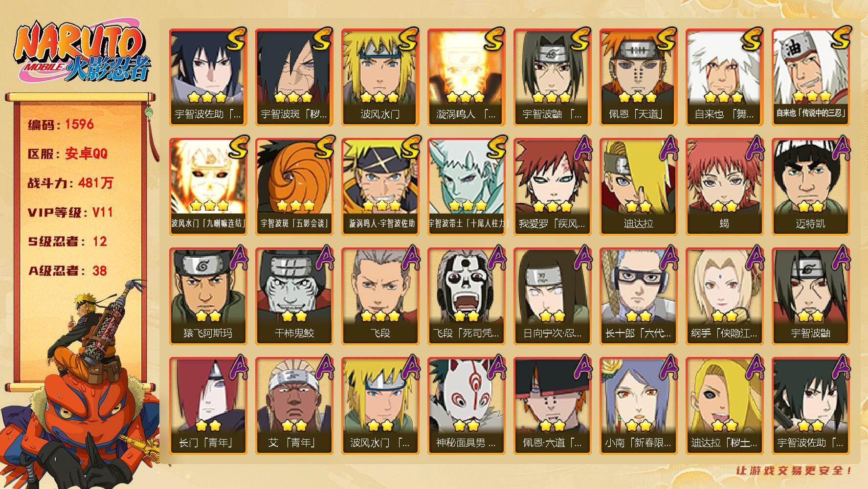Open the 蝎 red-haired ninja card
The image size is (868, 489).
coord(724,186)
